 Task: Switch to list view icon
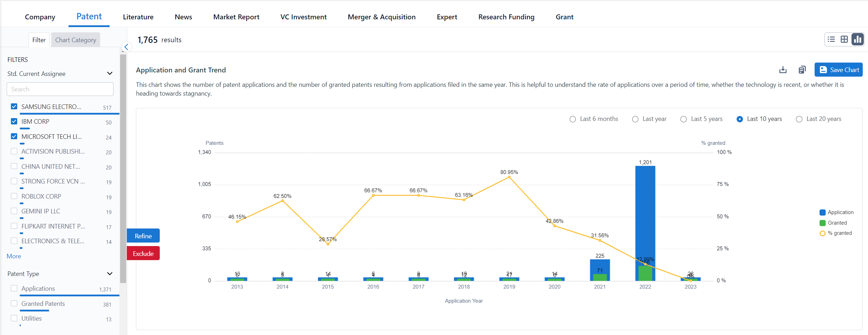(831, 39)
